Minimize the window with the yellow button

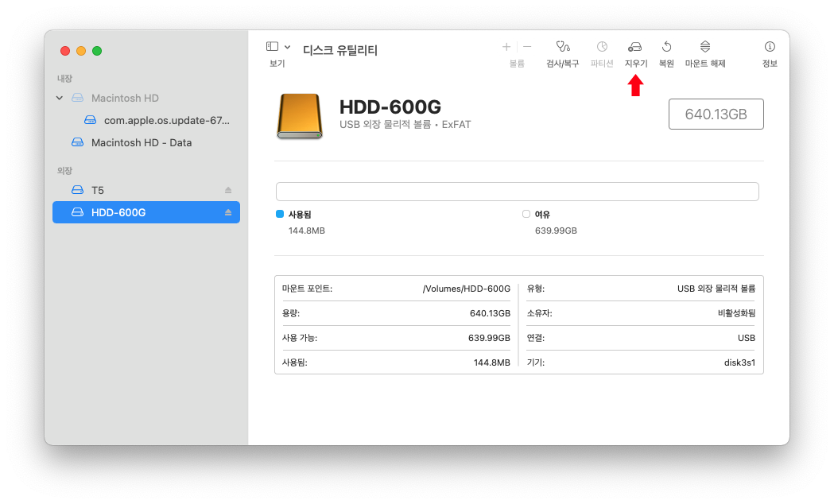(x=81, y=51)
